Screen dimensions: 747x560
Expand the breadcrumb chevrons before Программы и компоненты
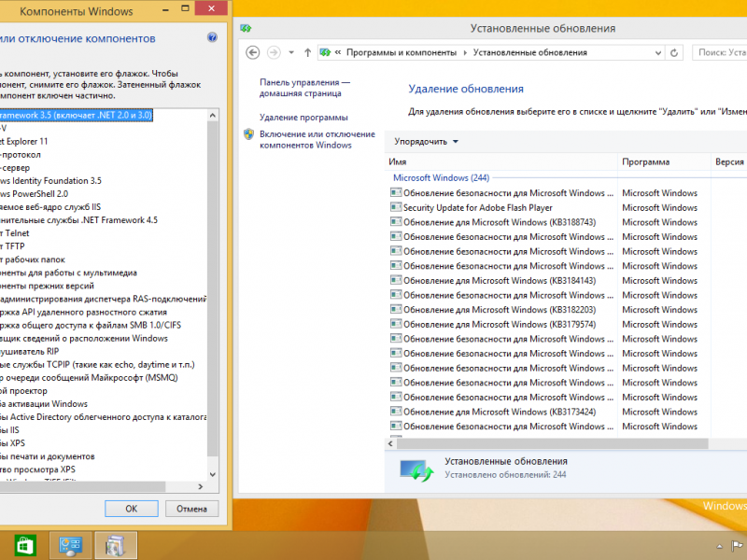click(x=338, y=52)
